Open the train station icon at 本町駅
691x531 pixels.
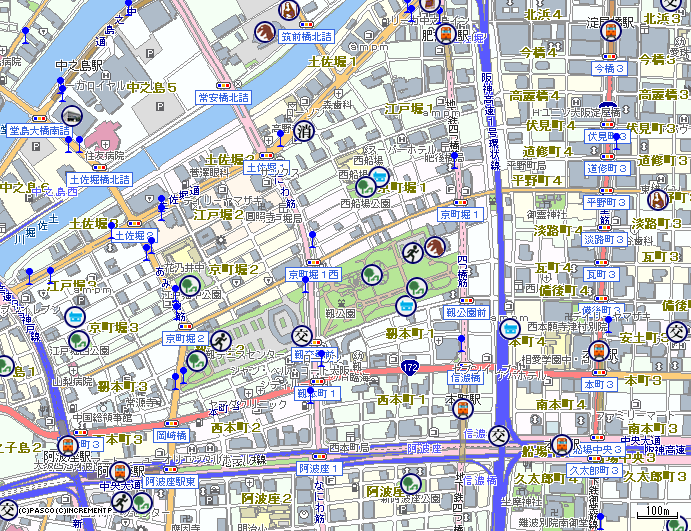coord(462,408)
